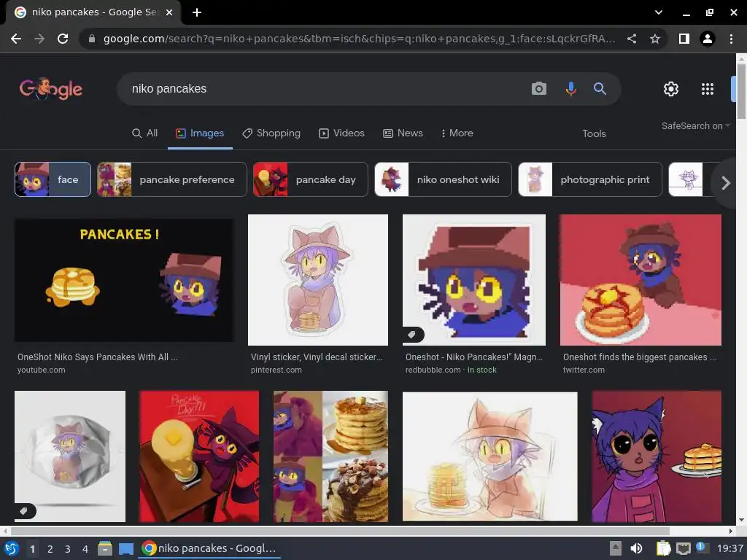Click the Google doodle logo
The height and width of the screenshot is (560, 747).
[51, 88]
